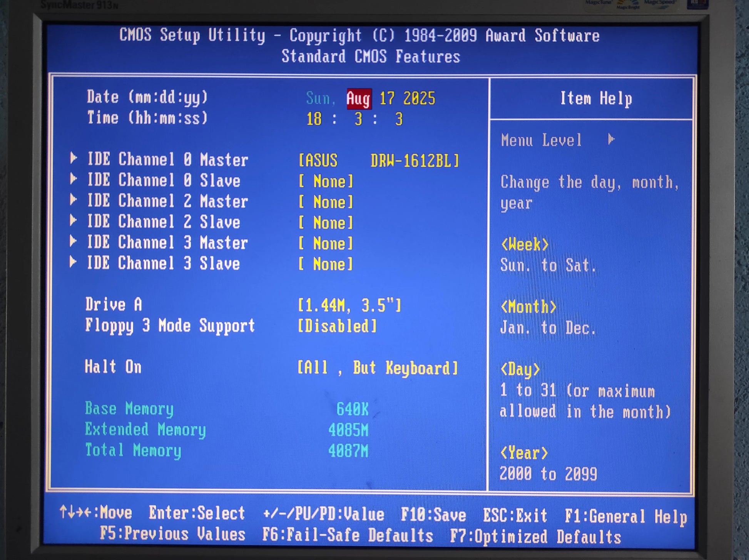749x560 pixels.
Task: Click the 2000 to 2099 help text
Action: (x=548, y=474)
